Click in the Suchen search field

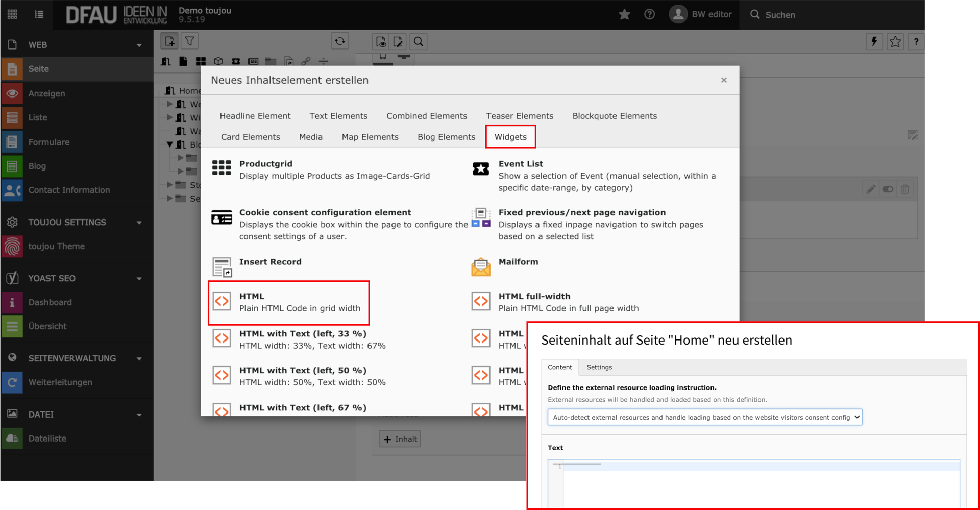coord(780,15)
